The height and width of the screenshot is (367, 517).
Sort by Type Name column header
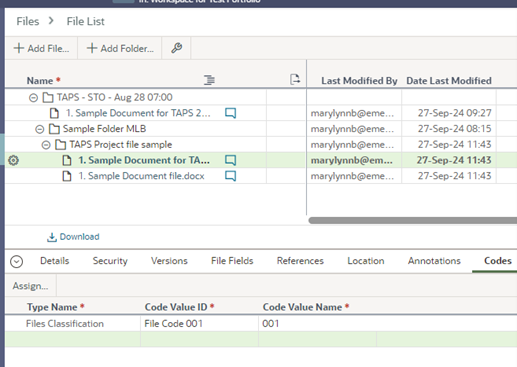pyautogui.click(x=52, y=307)
